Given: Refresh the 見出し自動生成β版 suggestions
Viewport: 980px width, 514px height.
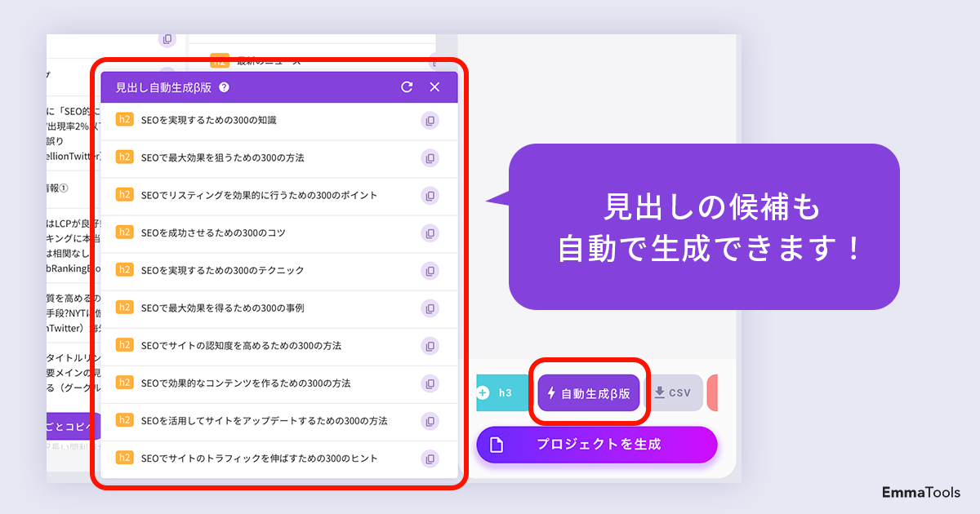Looking at the screenshot, I should pyautogui.click(x=407, y=87).
